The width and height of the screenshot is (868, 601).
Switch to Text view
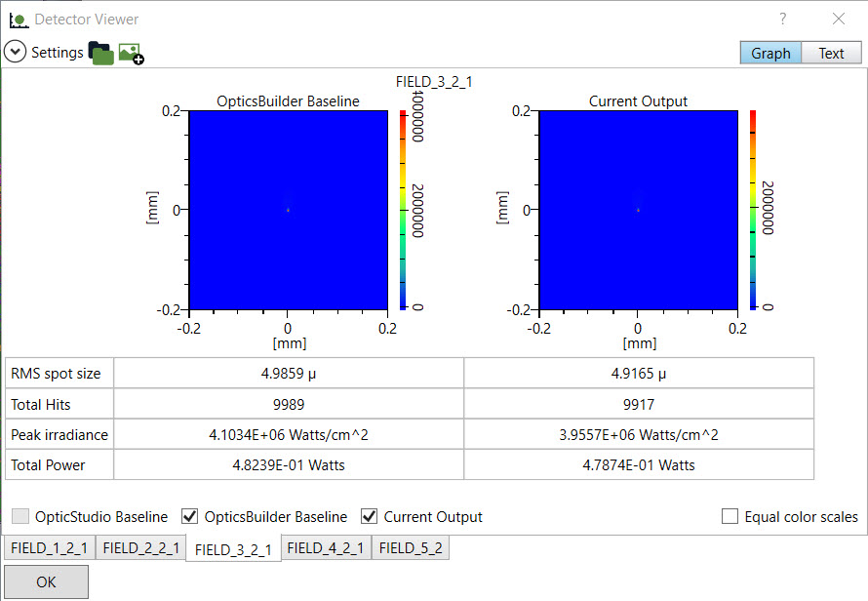[831, 54]
